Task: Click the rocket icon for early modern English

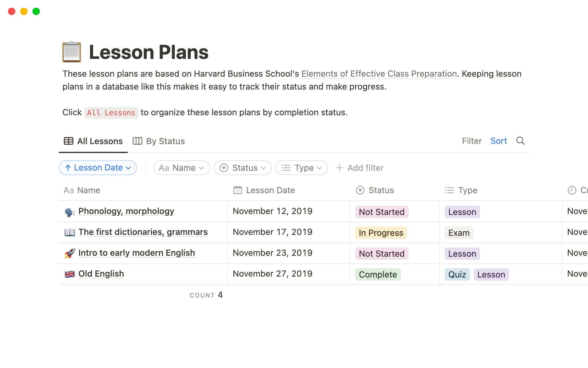Action: tap(70, 253)
